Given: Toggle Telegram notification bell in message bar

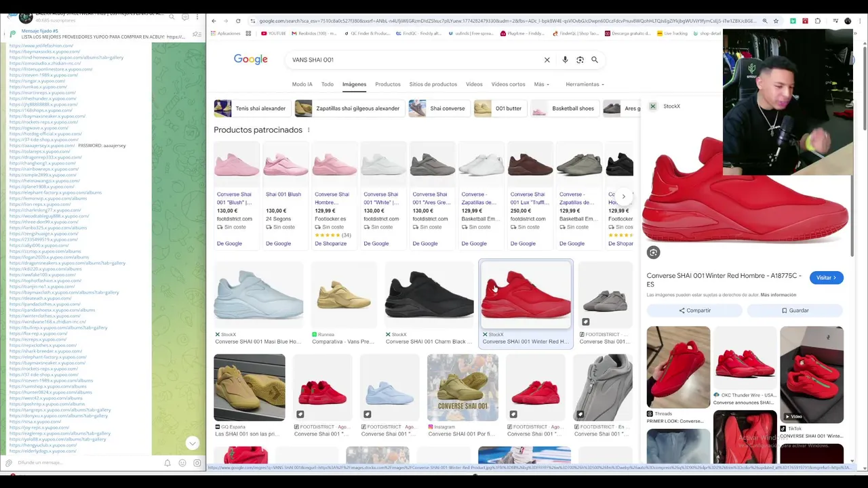Looking at the screenshot, I should pos(167,463).
